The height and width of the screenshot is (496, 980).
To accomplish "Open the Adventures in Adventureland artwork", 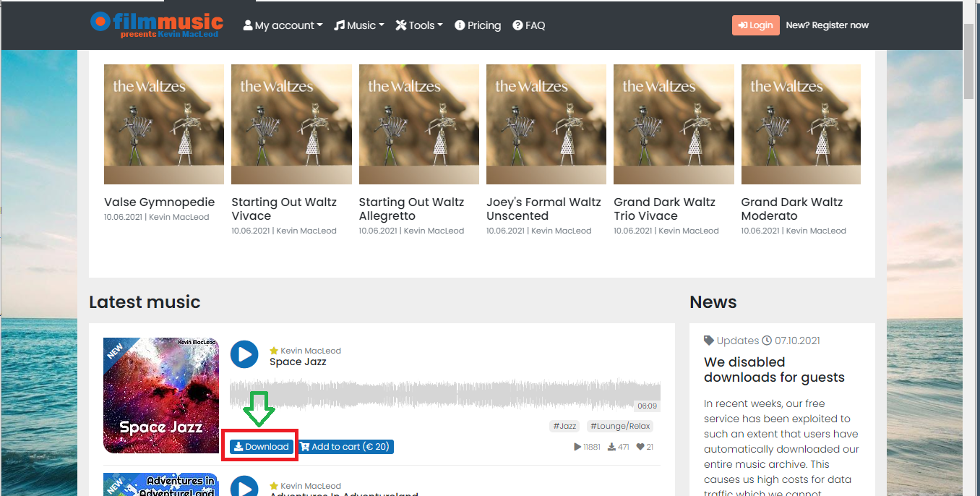I will pyautogui.click(x=161, y=484).
